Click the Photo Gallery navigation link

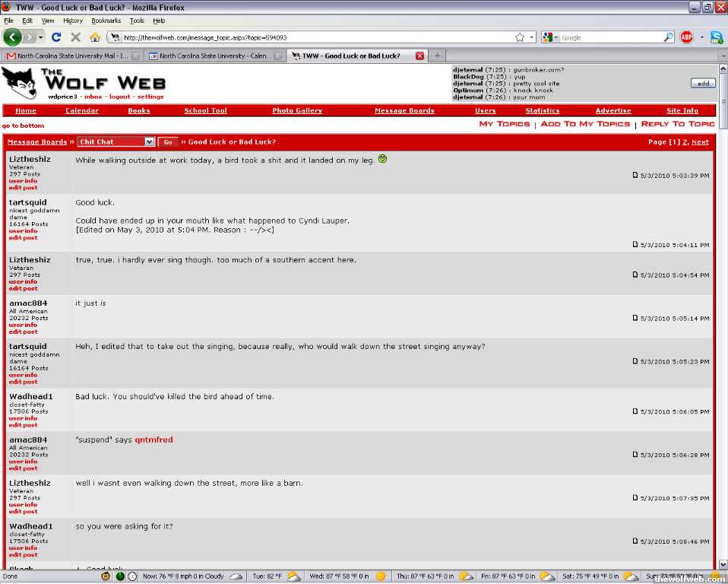point(297,110)
